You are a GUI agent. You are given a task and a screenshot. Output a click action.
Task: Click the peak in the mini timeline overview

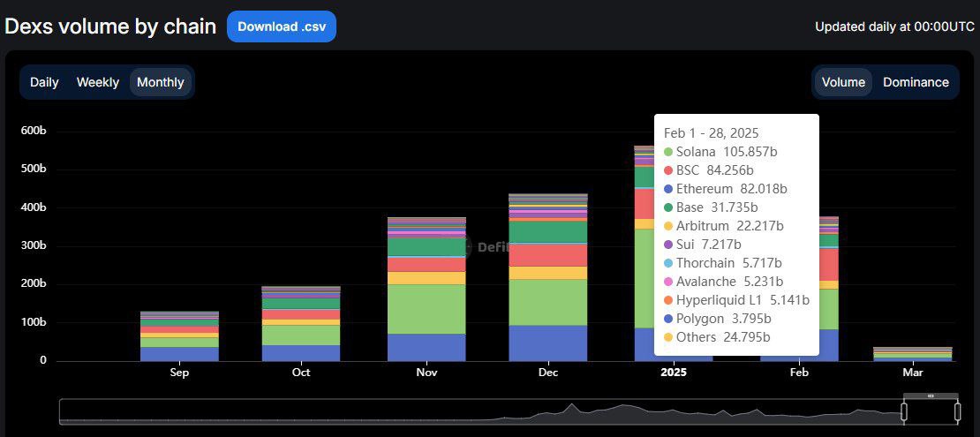[572, 406]
